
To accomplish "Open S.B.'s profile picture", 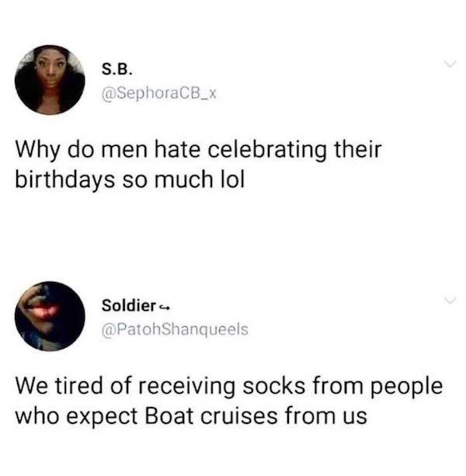I will [x=50, y=80].
